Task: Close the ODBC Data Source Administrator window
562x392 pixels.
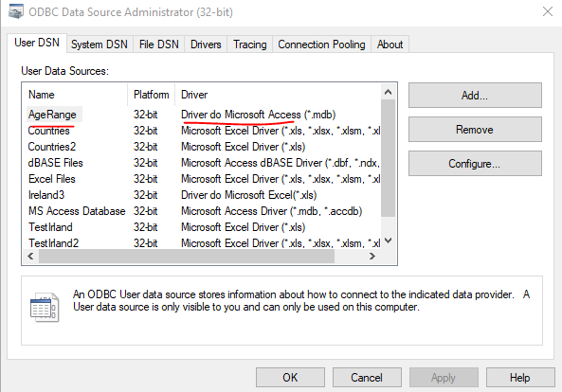Action: click(547, 11)
